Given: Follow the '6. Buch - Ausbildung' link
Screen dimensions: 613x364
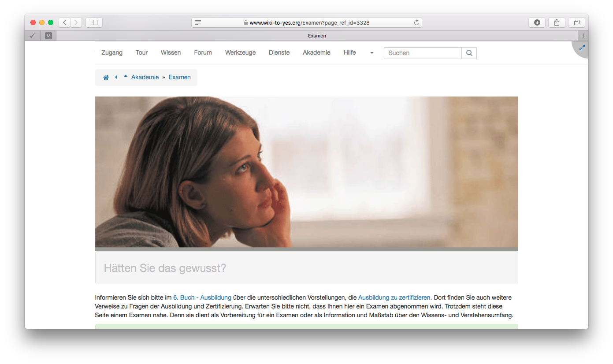Looking at the screenshot, I should point(202,297).
